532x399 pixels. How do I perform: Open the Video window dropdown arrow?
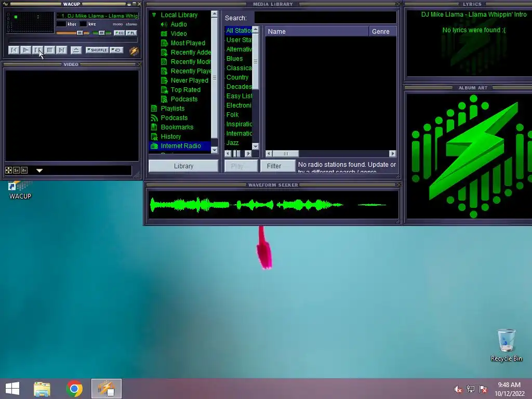coord(39,170)
